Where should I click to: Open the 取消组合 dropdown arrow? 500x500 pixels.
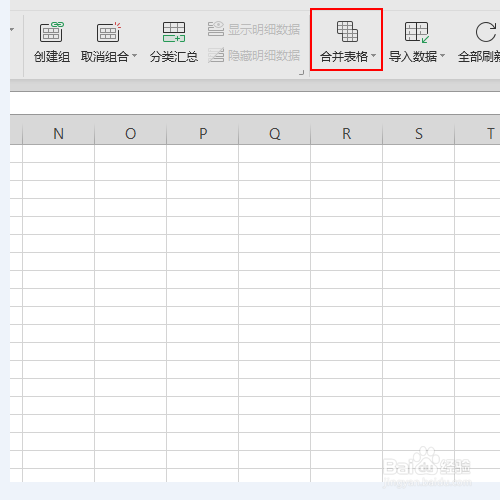[134, 55]
